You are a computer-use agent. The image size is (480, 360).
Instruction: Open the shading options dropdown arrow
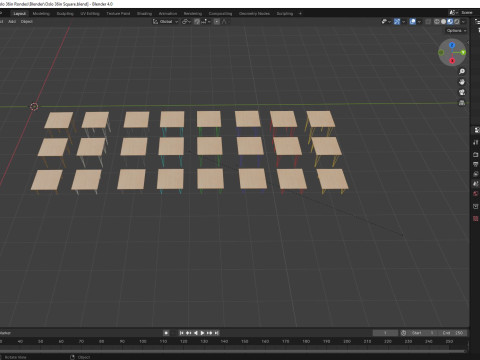tap(463, 22)
